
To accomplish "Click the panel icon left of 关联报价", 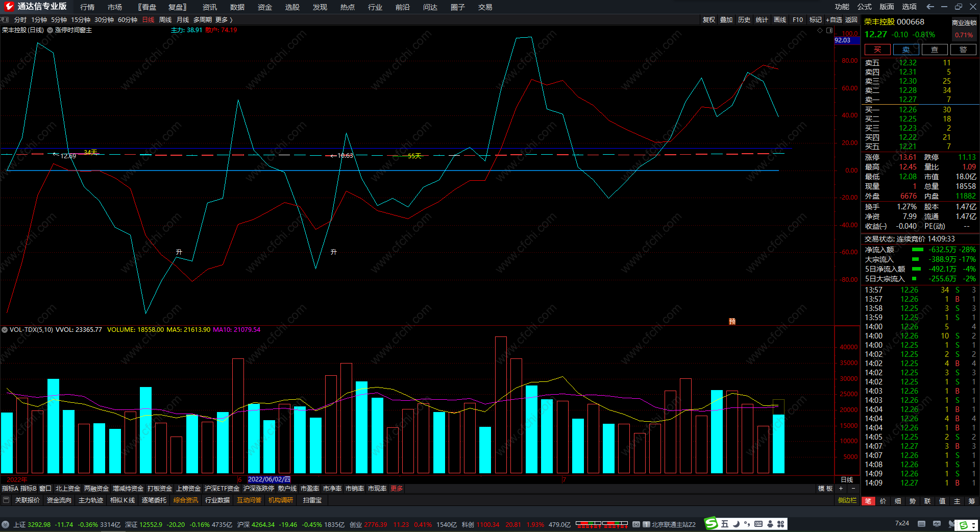I will [6, 500].
